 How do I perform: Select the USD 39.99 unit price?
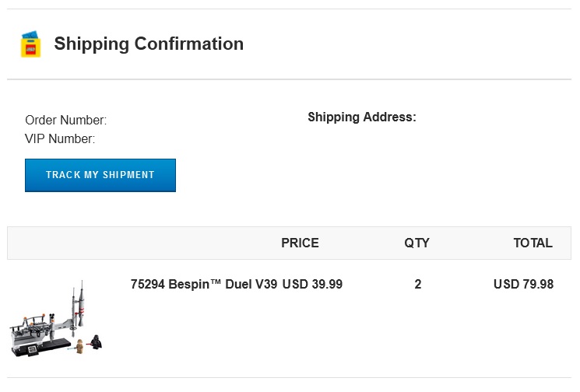(312, 284)
